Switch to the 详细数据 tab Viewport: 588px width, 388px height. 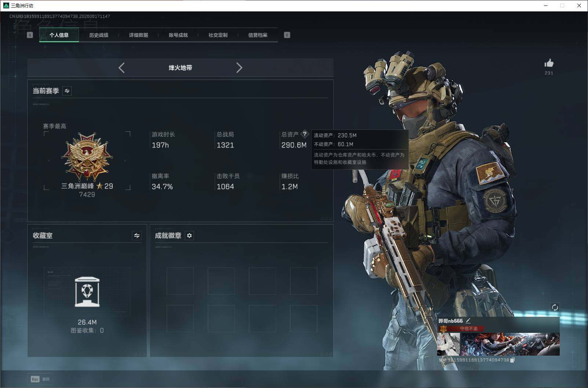click(x=138, y=35)
